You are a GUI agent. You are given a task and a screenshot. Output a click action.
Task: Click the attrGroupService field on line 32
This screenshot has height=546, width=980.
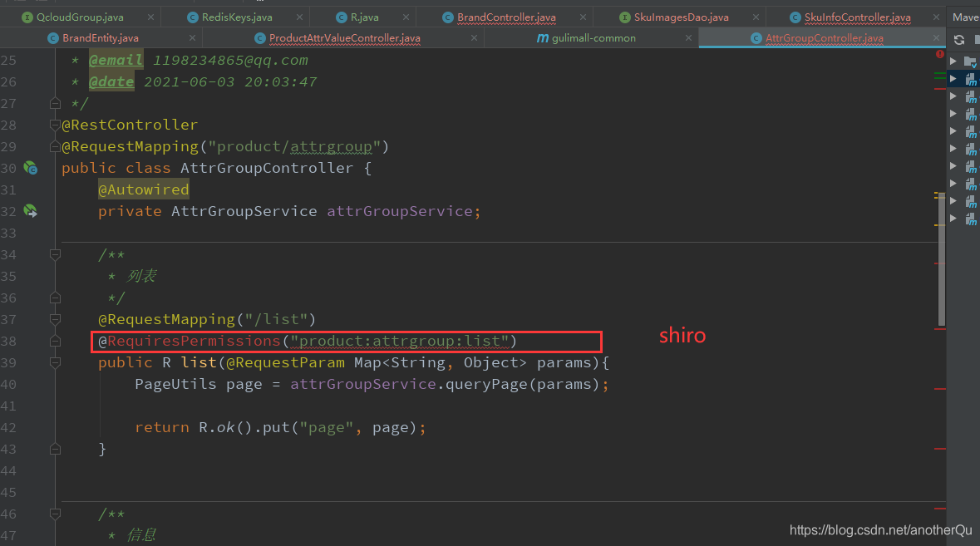pos(399,211)
